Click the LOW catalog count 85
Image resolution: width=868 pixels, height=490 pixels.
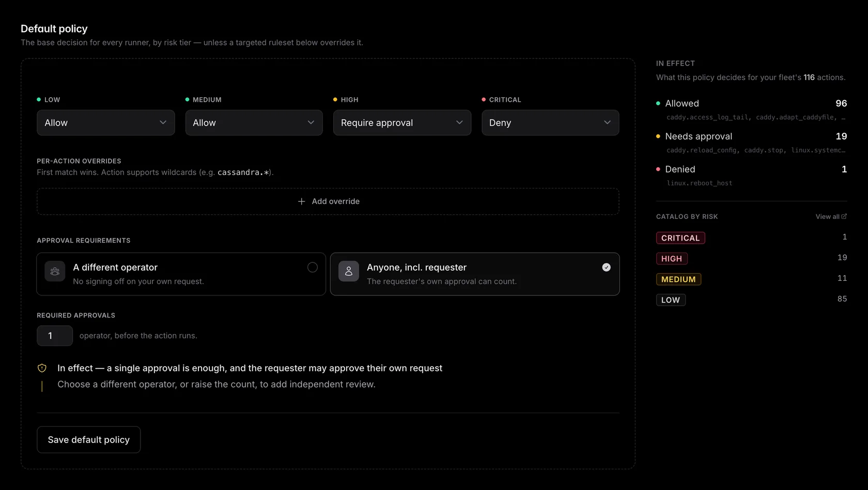point(842,299)
